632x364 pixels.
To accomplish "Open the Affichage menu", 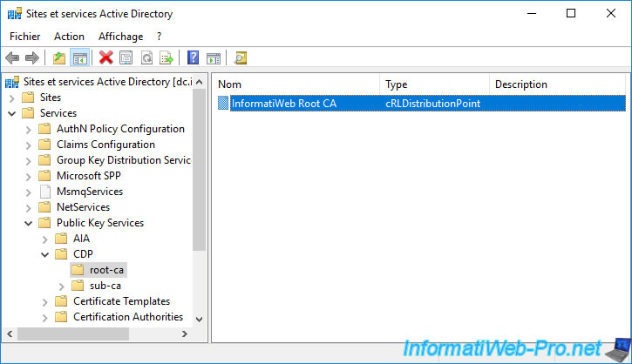I will click(120, 37).
